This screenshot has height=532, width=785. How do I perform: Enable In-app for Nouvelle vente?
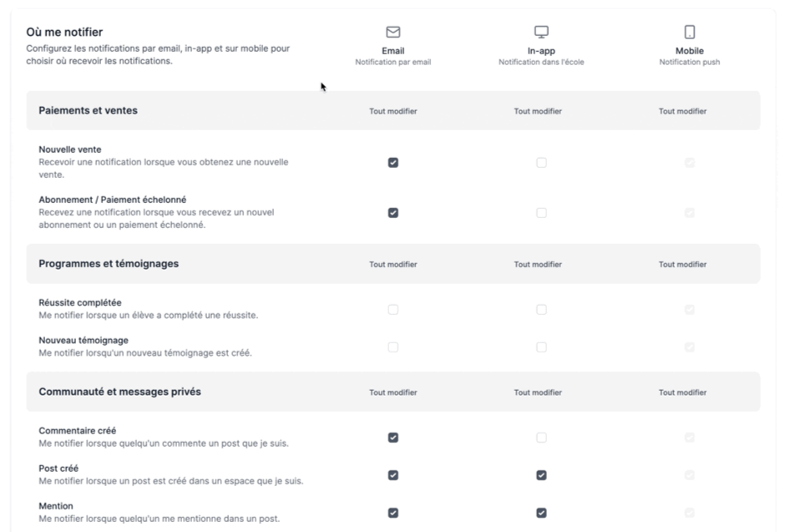tap(541, 163)
